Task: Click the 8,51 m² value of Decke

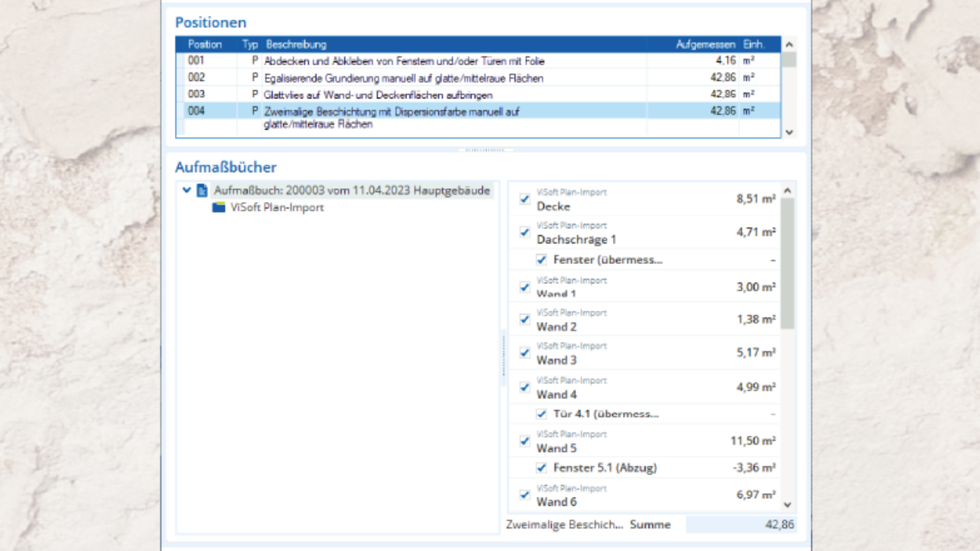Action: [756, 199]
